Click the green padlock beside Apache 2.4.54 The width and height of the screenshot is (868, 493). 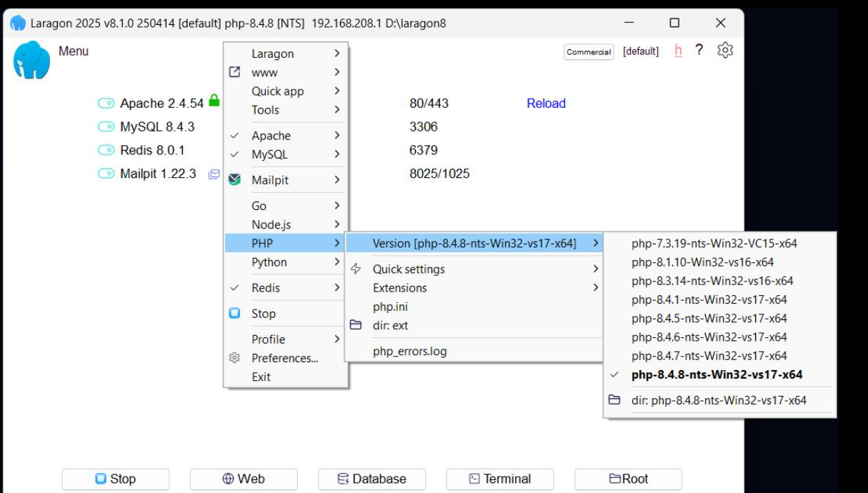214,101
